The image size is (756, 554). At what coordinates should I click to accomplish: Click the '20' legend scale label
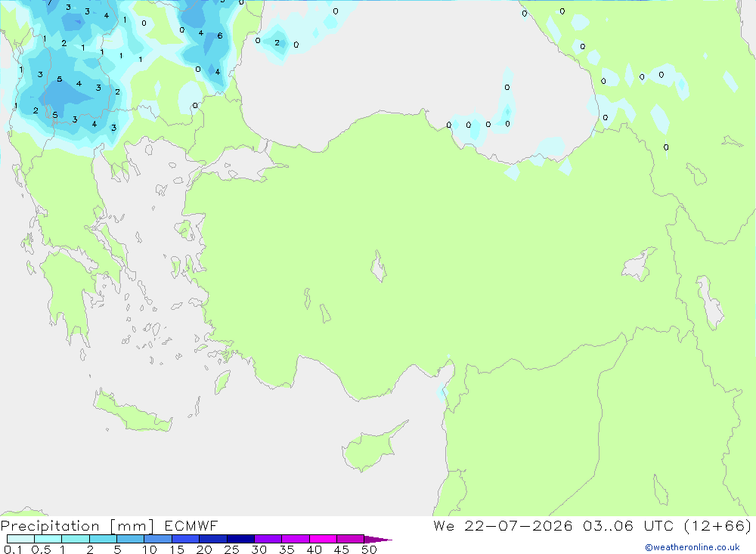tap(204, 549)
